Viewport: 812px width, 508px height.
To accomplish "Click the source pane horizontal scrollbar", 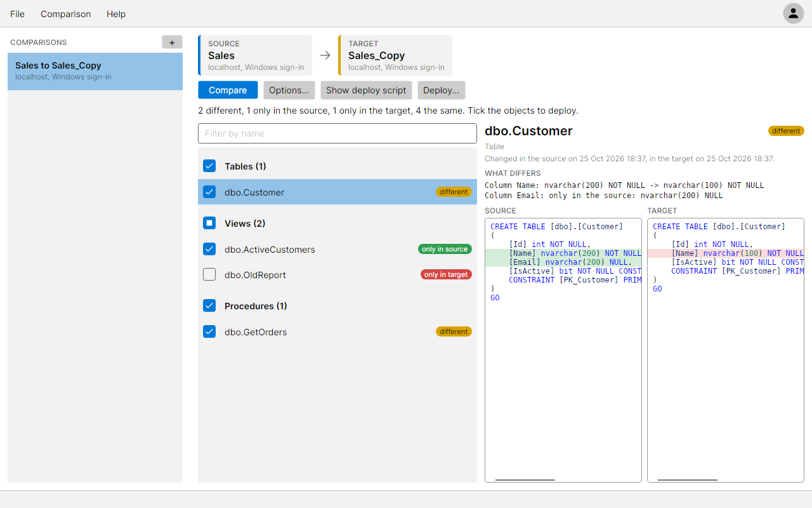I will 525,479.
